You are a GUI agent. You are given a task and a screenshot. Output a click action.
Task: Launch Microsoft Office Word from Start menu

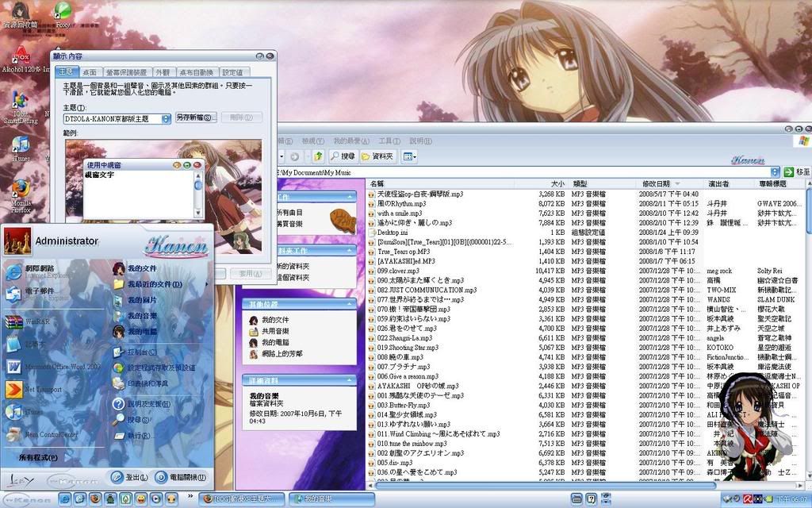(x=53, y=367)
